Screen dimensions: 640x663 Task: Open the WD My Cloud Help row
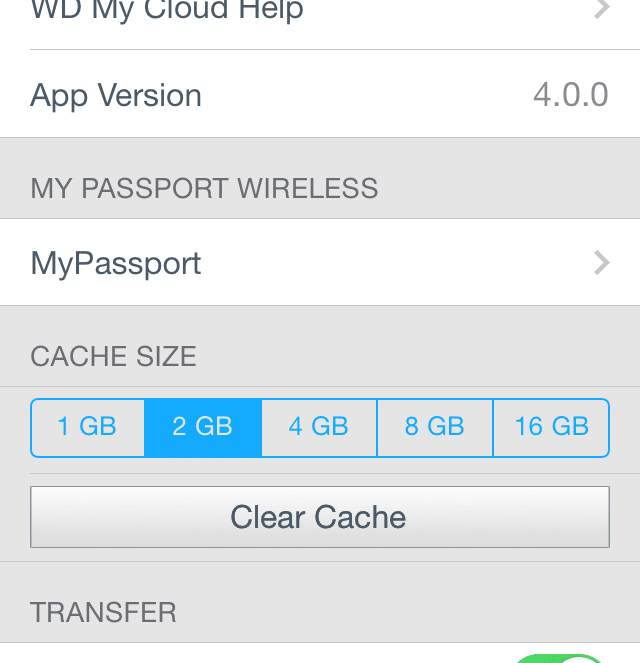320,15
